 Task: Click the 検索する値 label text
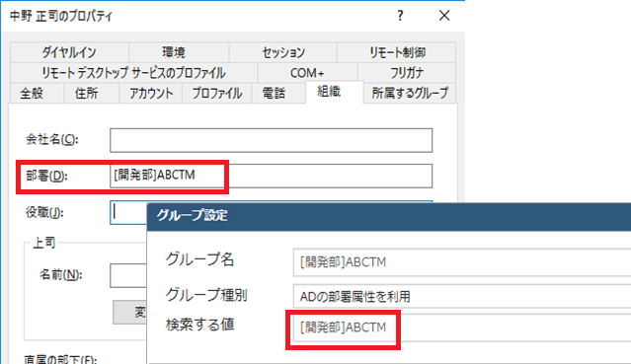pyautogui.click(x=199, y=325)
